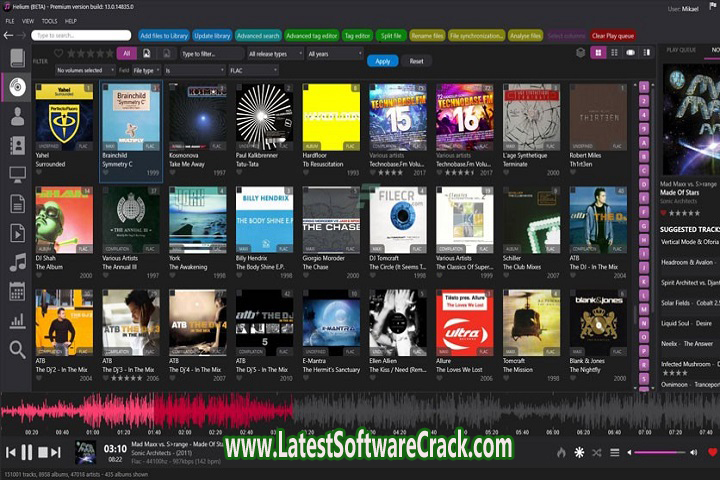Toggle the heart favorite filter

[58, 53]
